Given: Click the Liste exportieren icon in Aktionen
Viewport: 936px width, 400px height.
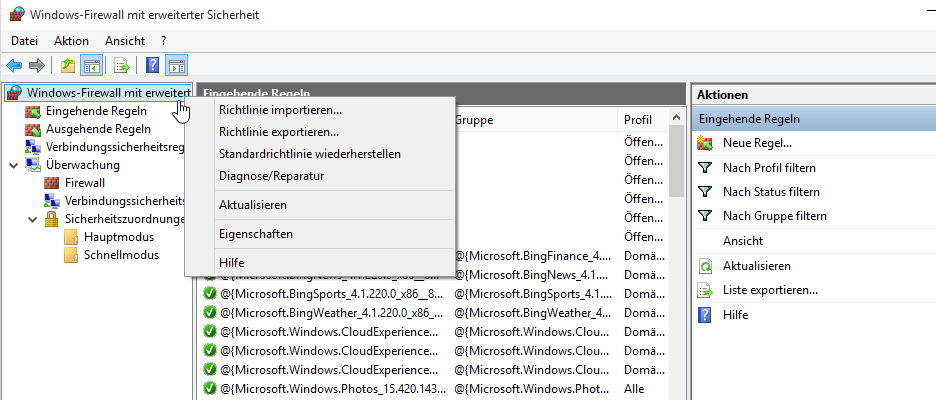Looking at the screenshot, I should pyautogui.click(x=705, y=291).
